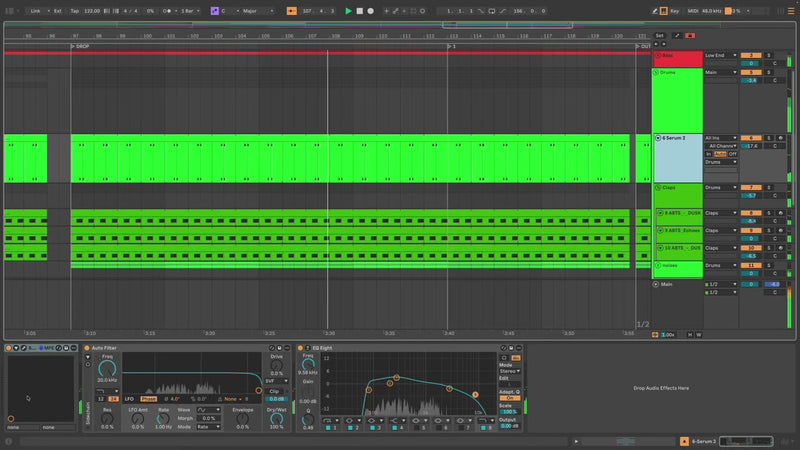Open the Major scale dropdown
Screen dimensions: 800x450
pos(258,11)
